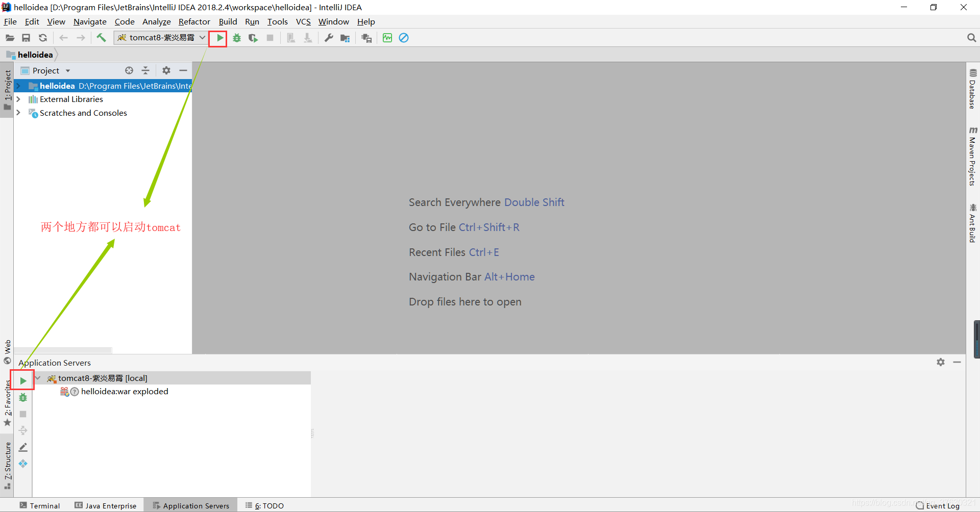Open Search Everywhere magnifier icon
Image resolution: width=980 pixels, height=512 pixels.
coord(971,38)
